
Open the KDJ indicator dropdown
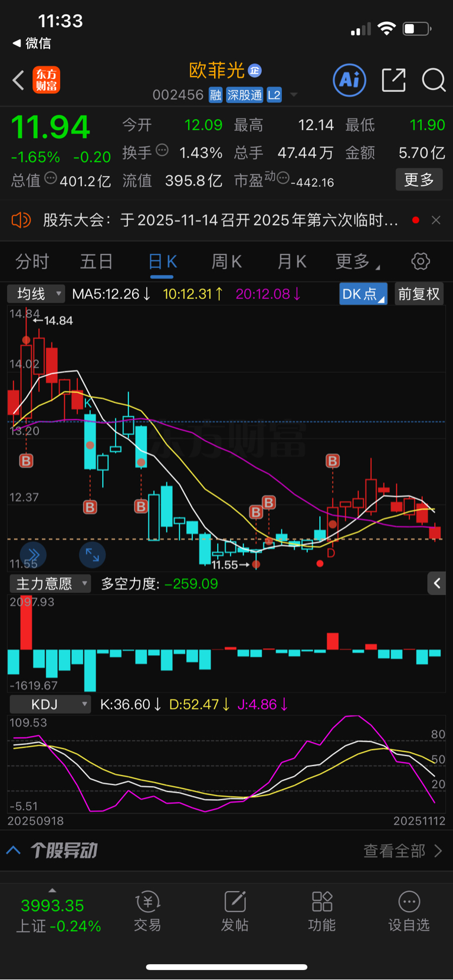coord(50,704)
